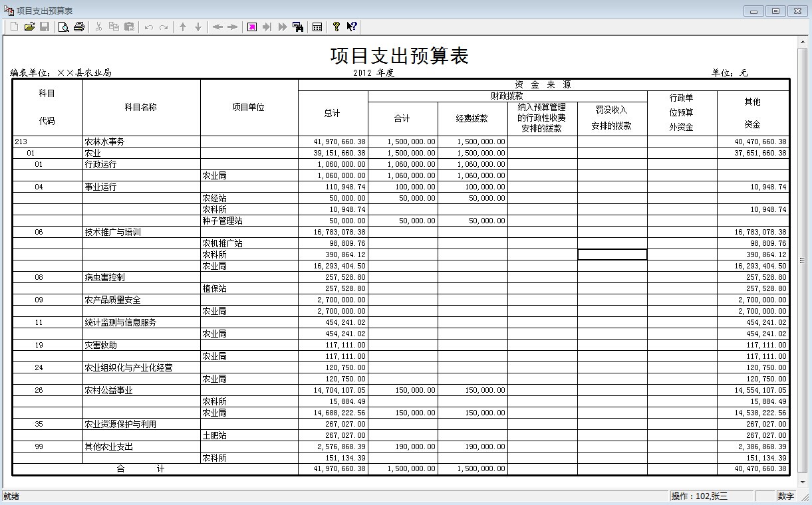Viewport: 812px width, 505px height.
Task: Open the calculator icon in toolbar
Action: 317,27
